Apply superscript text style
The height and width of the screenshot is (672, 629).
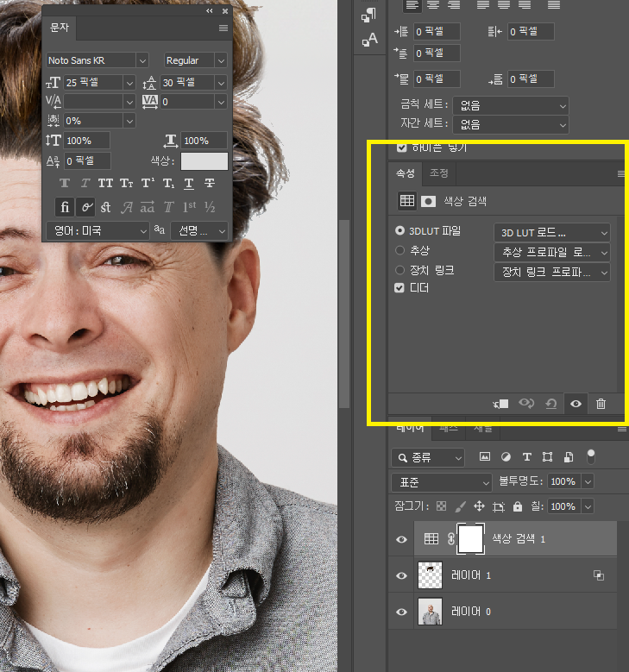pyautogui.click(x=147, y=184)
